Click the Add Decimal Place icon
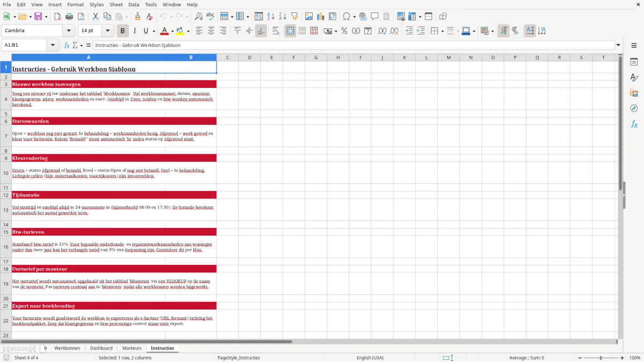Viewport: 644px width, 362px height. pos(383,31)
